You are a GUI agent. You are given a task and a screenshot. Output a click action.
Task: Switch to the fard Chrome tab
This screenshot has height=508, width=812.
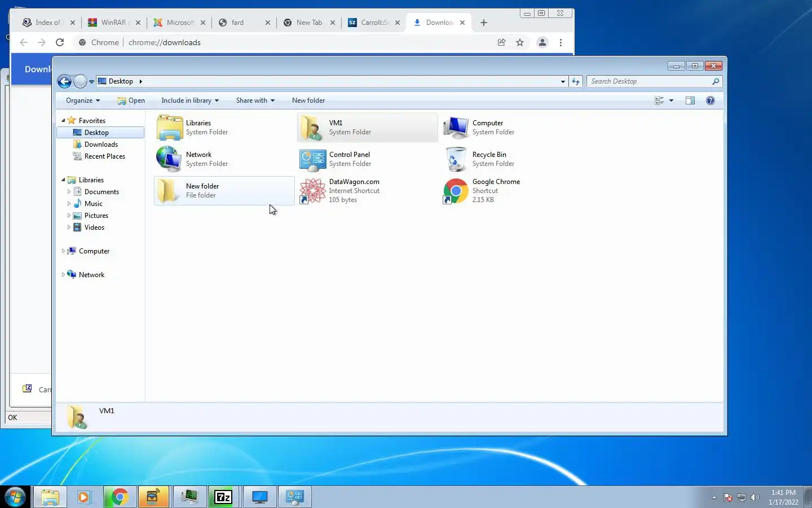[244, 23]
